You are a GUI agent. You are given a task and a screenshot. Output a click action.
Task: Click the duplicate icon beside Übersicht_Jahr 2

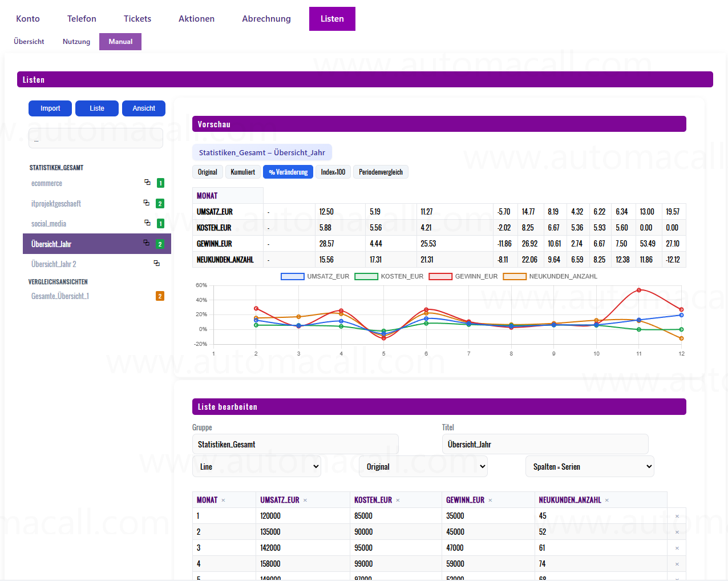pos(156,264)
